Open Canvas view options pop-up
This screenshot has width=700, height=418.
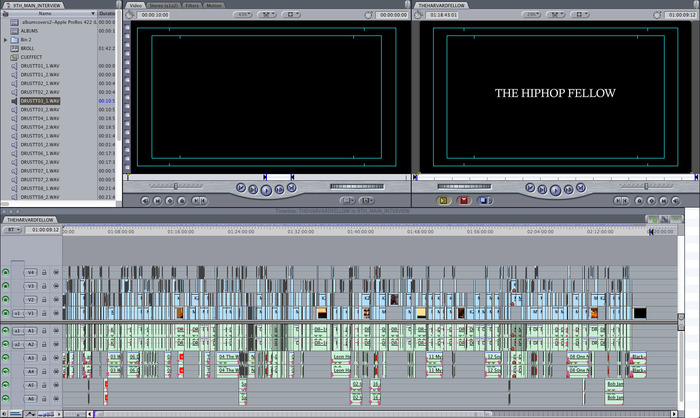(580, 15)
